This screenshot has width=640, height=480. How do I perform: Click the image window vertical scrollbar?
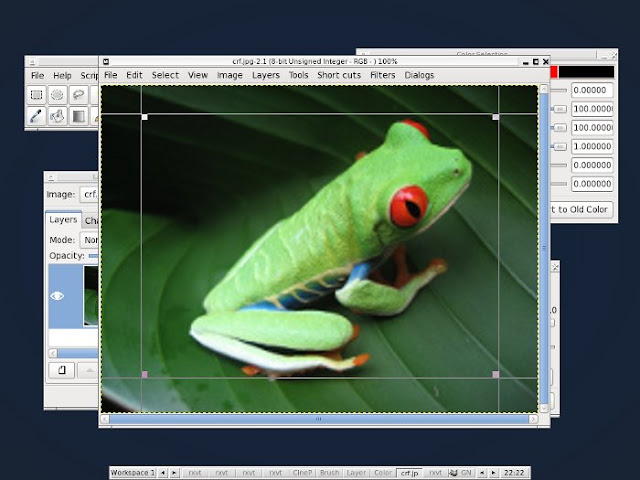pos(544,248)
